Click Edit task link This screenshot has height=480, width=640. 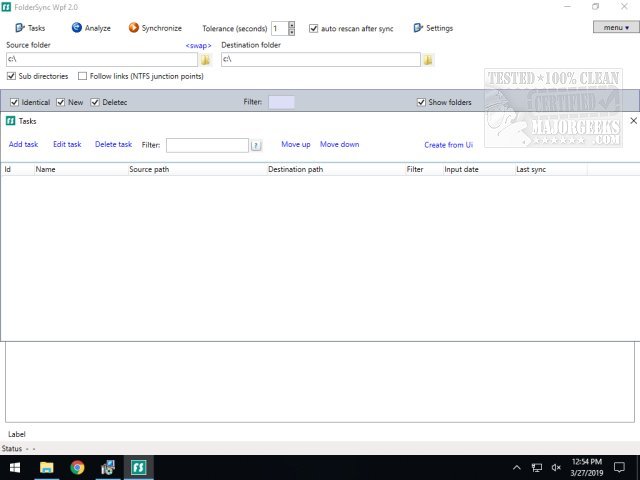[67, 144]
